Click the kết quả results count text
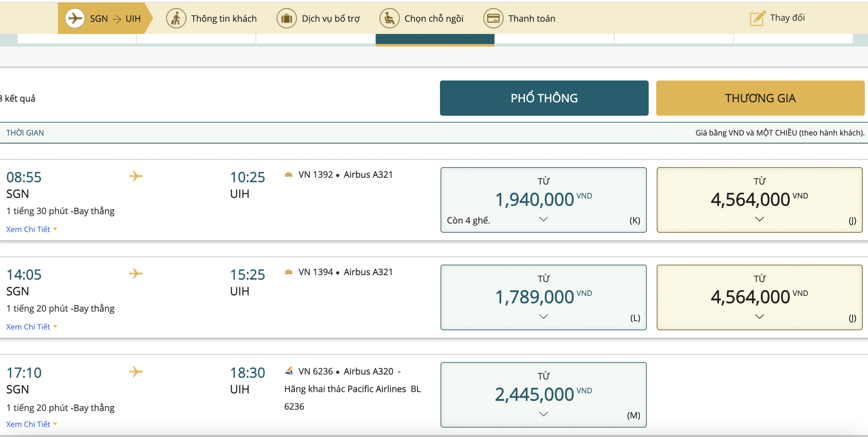Image resolution: width=868 pixels, height=437 pixels. pyautogui.click(x=18, y=98)
